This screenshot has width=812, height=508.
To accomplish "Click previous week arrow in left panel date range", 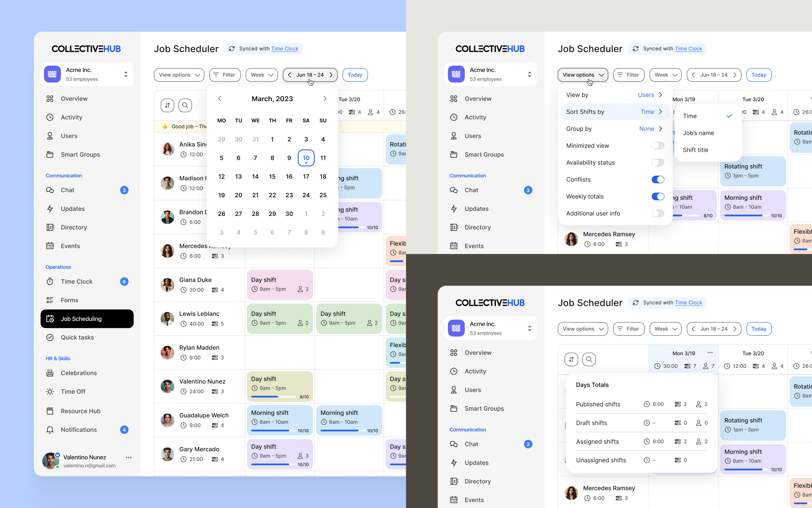I will pos(290,75).
